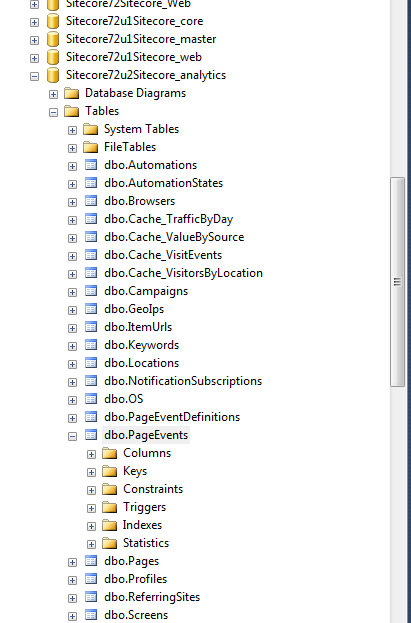The image size is (411, 623).
Task: Collapse the Sitecore72u2Sitecore_analytics database node
Action: pyautogui.click(x=35, y=76)
